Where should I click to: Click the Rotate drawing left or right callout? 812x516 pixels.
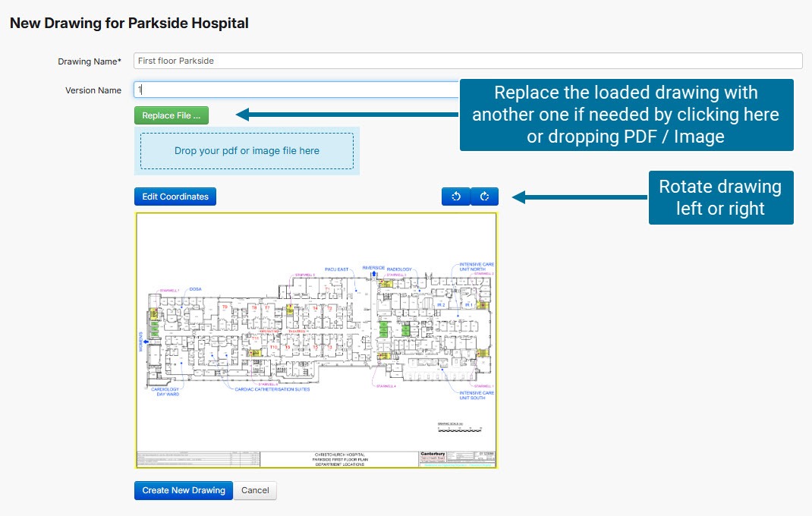click(720, 197)
